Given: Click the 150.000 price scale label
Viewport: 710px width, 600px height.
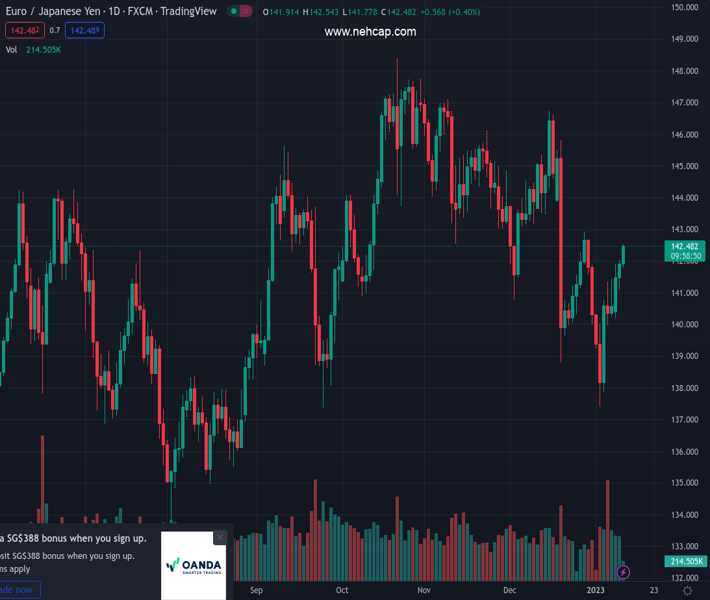Looking at the screenshot, I should 684,8.
